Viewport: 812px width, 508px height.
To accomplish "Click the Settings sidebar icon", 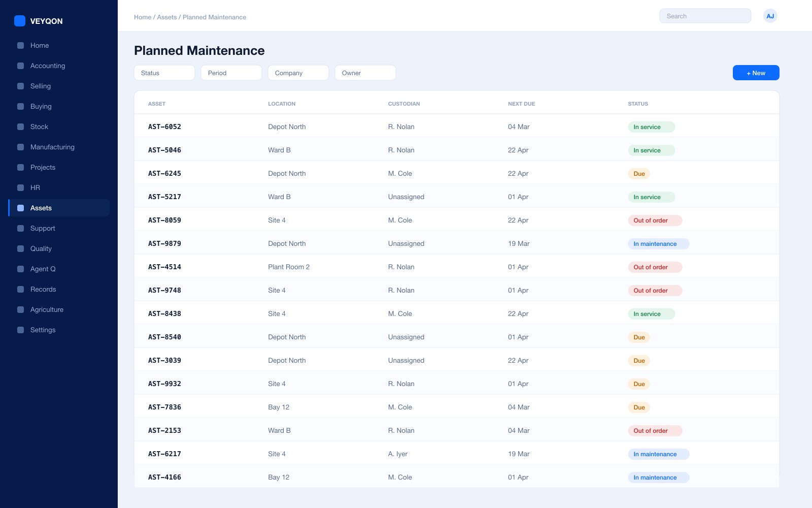I will 21,330.
